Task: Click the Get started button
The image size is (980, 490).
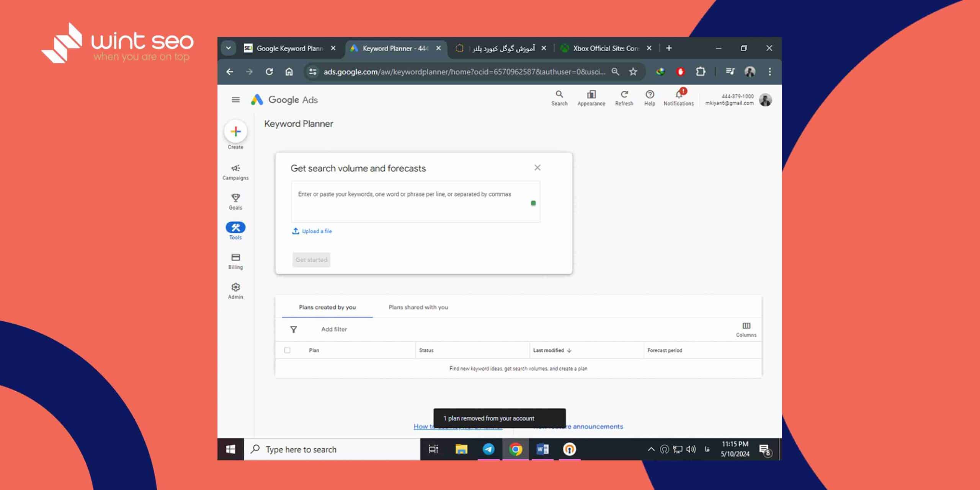Action: [311, 260]
